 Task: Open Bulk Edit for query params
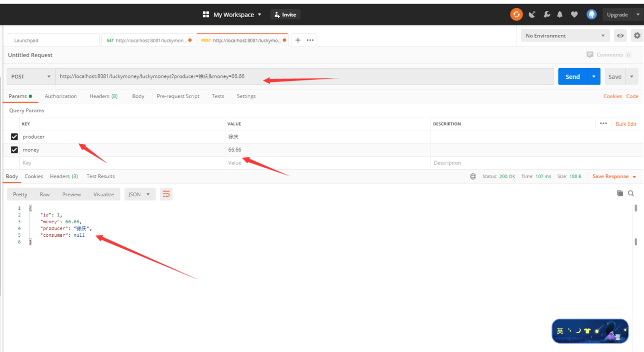pos(626,124)
